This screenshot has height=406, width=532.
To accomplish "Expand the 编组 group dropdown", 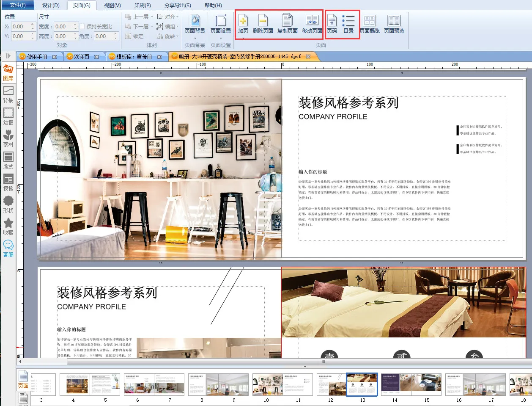I will [178, 26].
